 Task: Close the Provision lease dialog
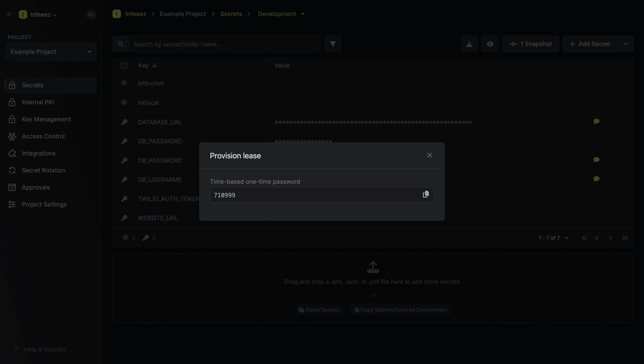click(x=429, y=156)
